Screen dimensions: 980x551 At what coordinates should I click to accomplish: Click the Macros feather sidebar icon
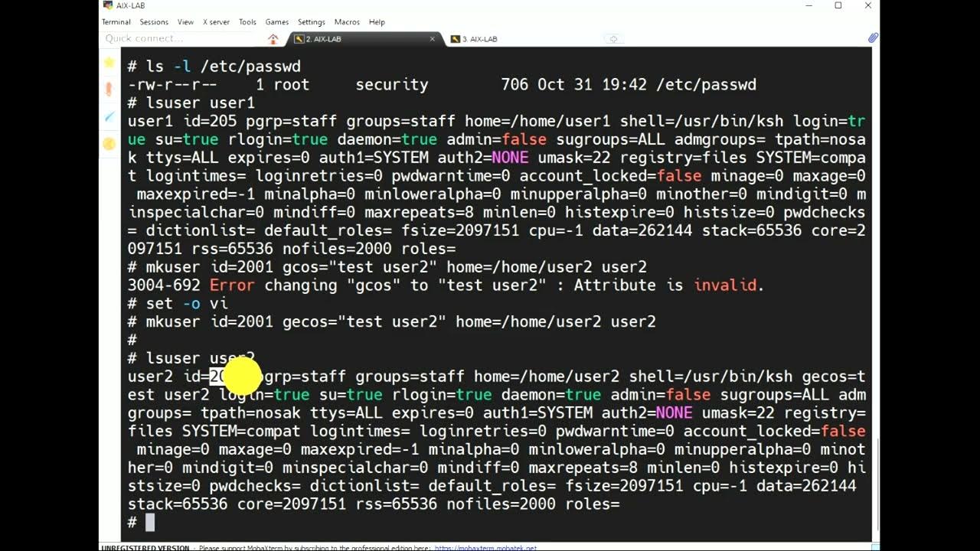[x=109, y=117]
